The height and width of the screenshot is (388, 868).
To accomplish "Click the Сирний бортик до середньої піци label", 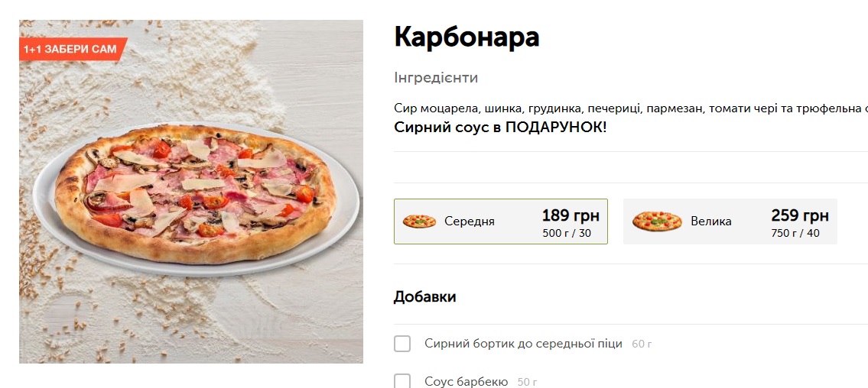I will [523, 344].
